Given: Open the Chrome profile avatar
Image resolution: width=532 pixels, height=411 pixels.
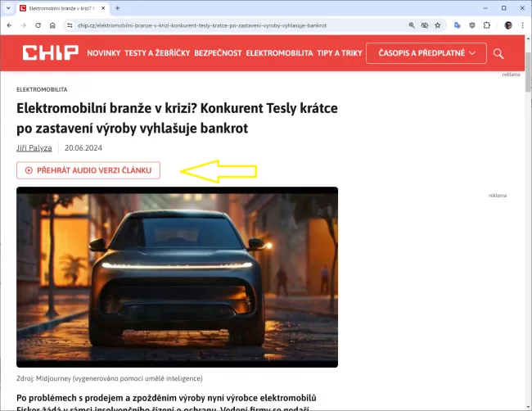Looking at the screenshot, I should point(507,25).
